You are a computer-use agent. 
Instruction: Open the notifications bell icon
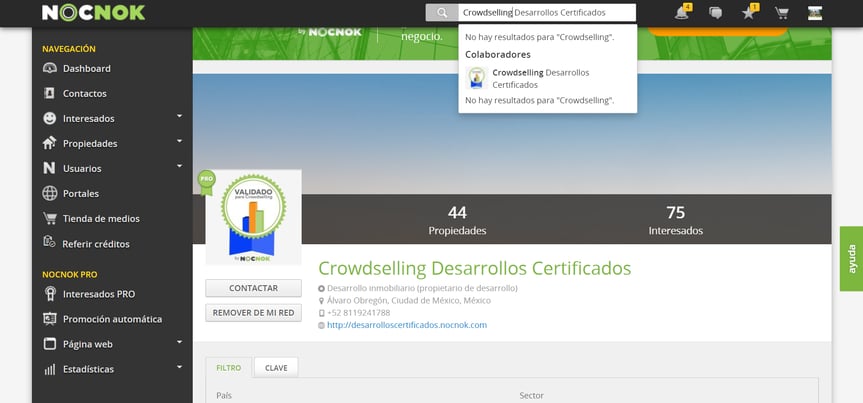point(682,12)
